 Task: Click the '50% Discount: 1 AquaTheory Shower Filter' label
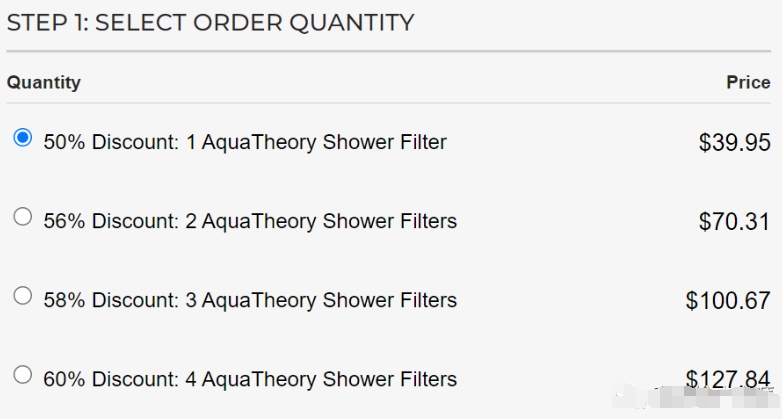click(x=245, y=142)
